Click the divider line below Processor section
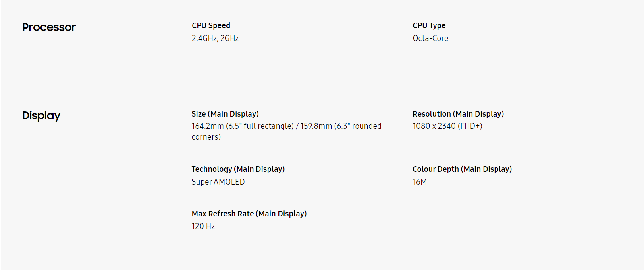The height and width of the screenshot is (270, 644). [322, 76]
